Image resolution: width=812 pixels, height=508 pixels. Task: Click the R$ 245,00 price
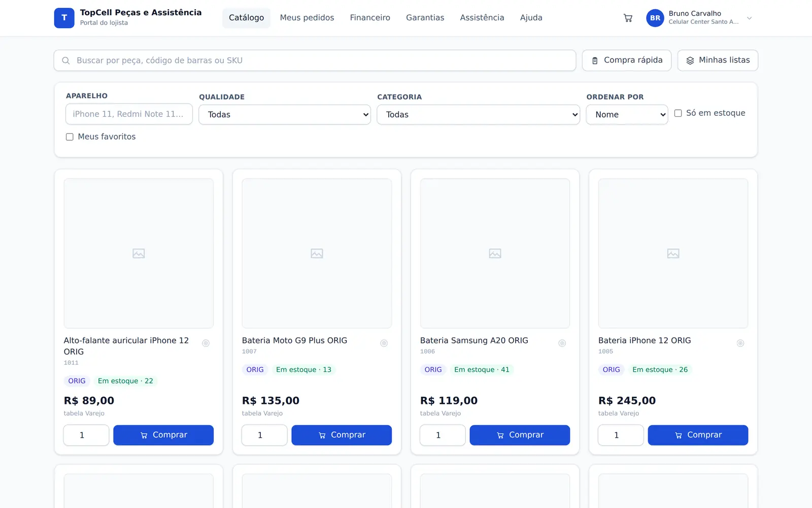click(627, 401)
